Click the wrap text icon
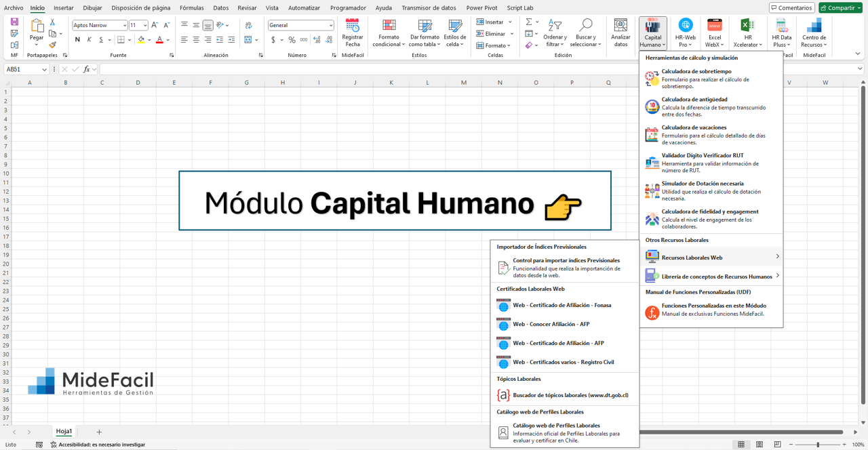Image resolution: width=868 pixels, height=450 pixels. point(249,25)
